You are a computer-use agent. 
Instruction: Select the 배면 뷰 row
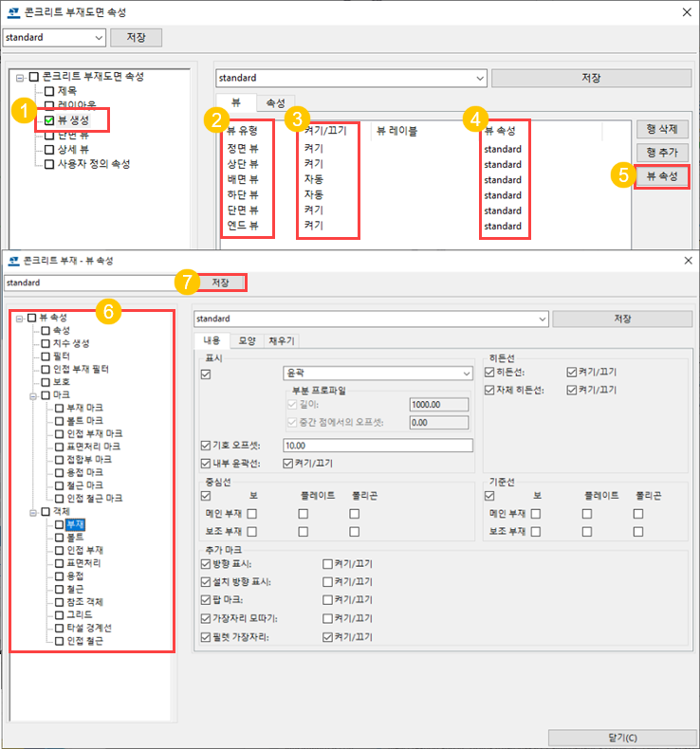(425, 179)
